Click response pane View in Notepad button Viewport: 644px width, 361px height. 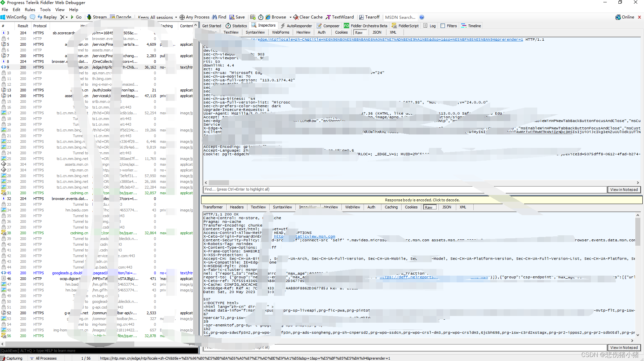pos(624,348)
